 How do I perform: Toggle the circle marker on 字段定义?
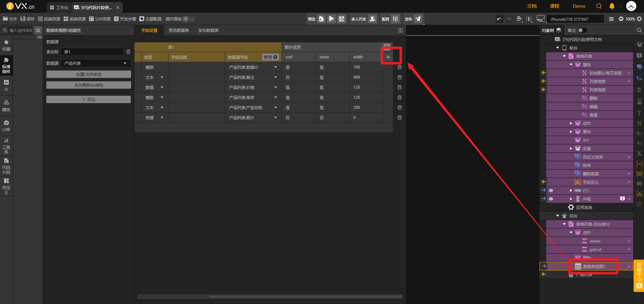(x=629, y=182)
